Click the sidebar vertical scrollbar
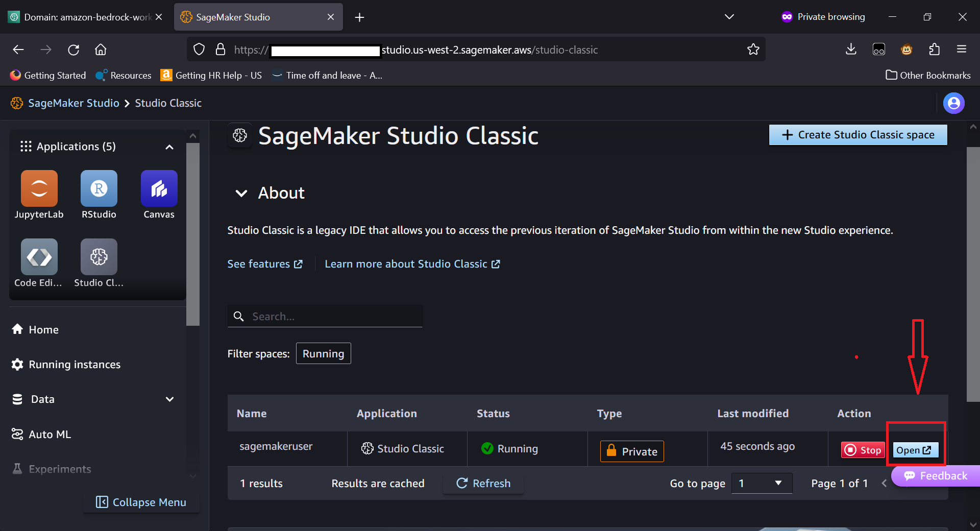 192,235
